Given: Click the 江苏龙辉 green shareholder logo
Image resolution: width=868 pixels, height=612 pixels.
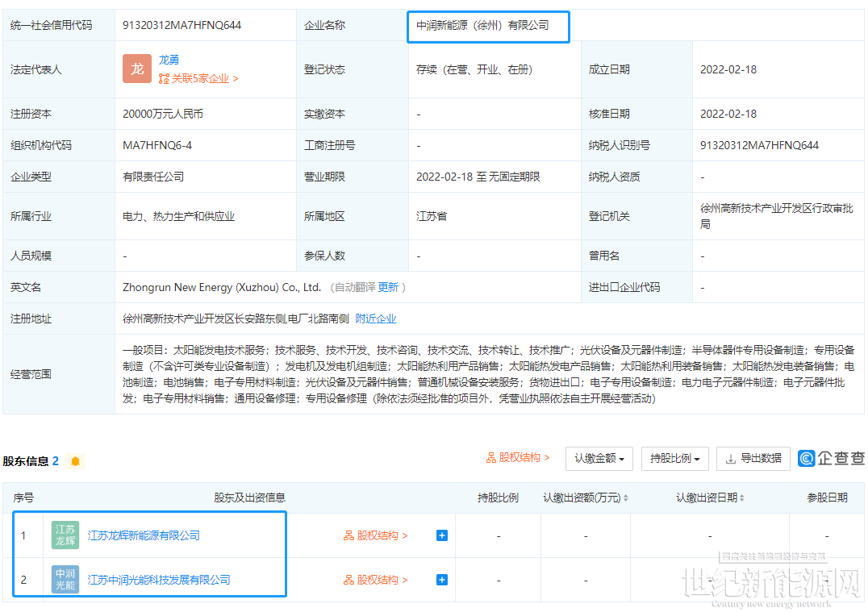Looking at the screenshot, I should (65, 535).
